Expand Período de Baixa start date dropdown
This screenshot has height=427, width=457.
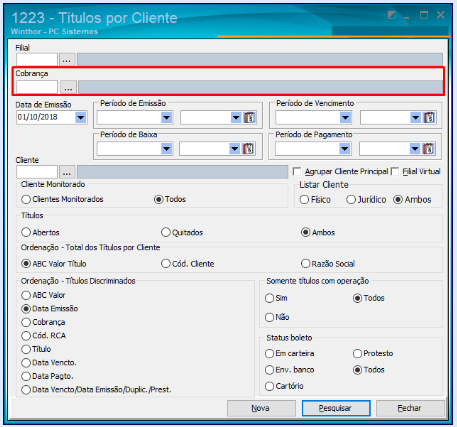pyautogui.click(x=166, y=149)
